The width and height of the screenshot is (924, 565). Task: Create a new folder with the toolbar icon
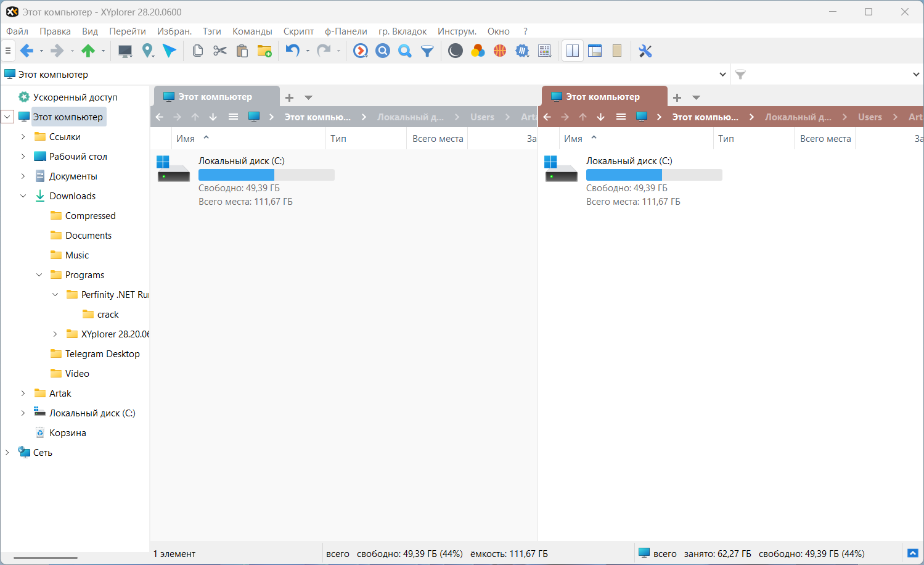264,51
